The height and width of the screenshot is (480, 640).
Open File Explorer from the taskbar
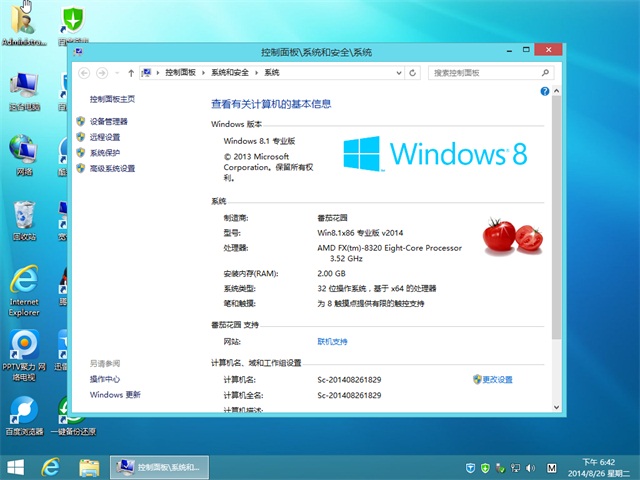coord(88,467)
